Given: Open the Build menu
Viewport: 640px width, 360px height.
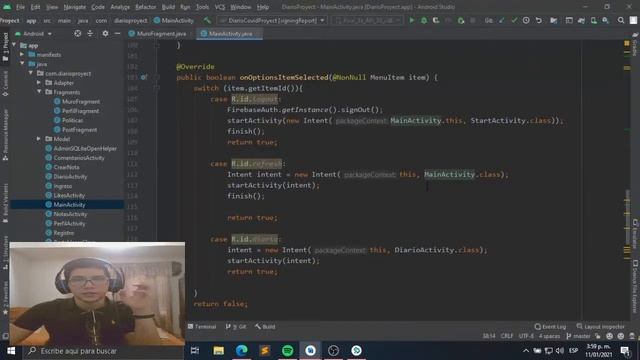Looking at the screenshot, I should point(168,7).
